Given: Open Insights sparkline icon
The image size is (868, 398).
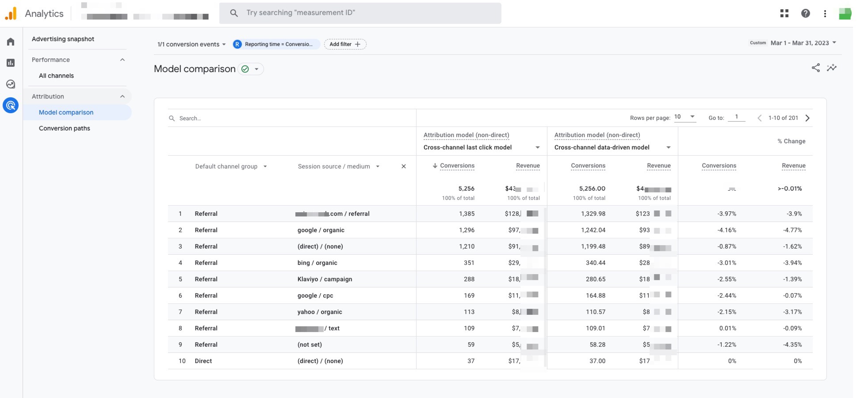Looking at the screenshot, I should (832, 68).
